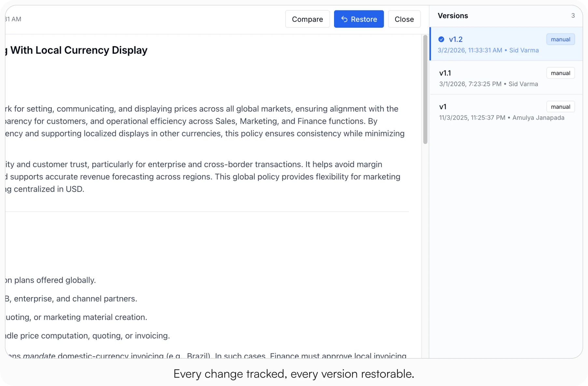The image size is (588, 386).
Task: Click text 'on plans offered globally.'
Action: [50, 280]
